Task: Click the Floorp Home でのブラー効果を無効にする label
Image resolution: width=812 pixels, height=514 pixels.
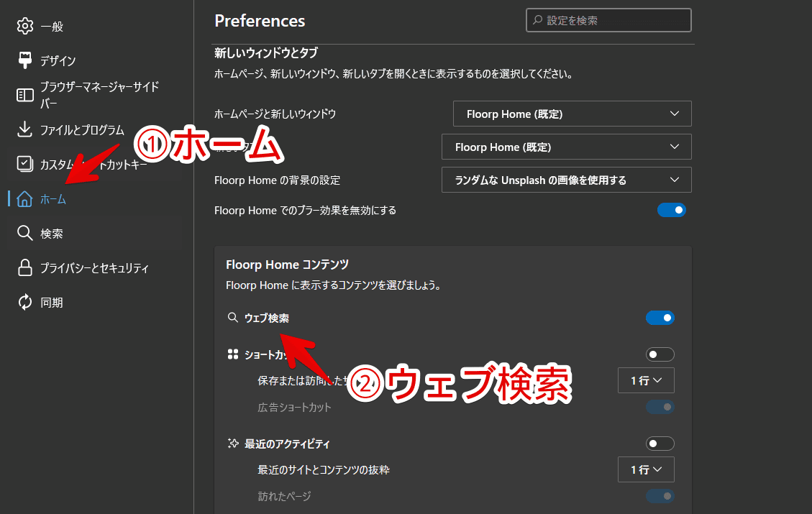Action: click(x=305, y=210)
